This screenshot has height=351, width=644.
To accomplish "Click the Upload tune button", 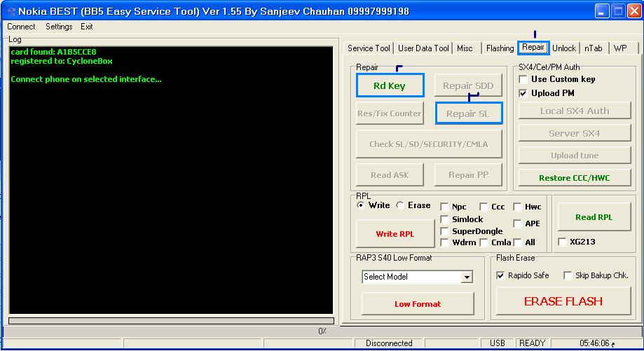I will 575,156.
